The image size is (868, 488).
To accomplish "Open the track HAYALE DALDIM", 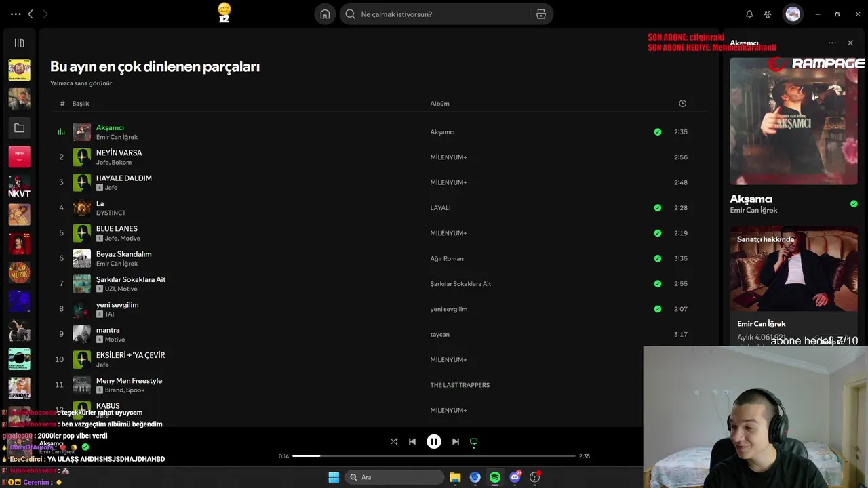I will pyautogui.click(x=123, y=178).
